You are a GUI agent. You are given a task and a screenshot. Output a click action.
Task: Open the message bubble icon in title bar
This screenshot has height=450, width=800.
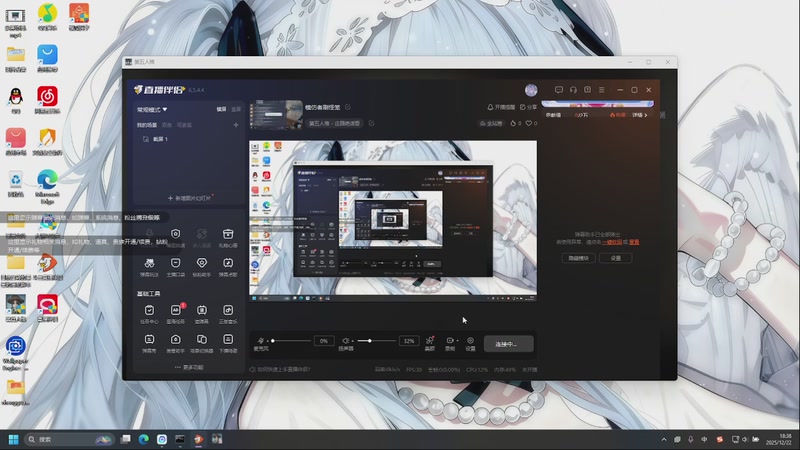pyautogui.click(x=559, y=90)
